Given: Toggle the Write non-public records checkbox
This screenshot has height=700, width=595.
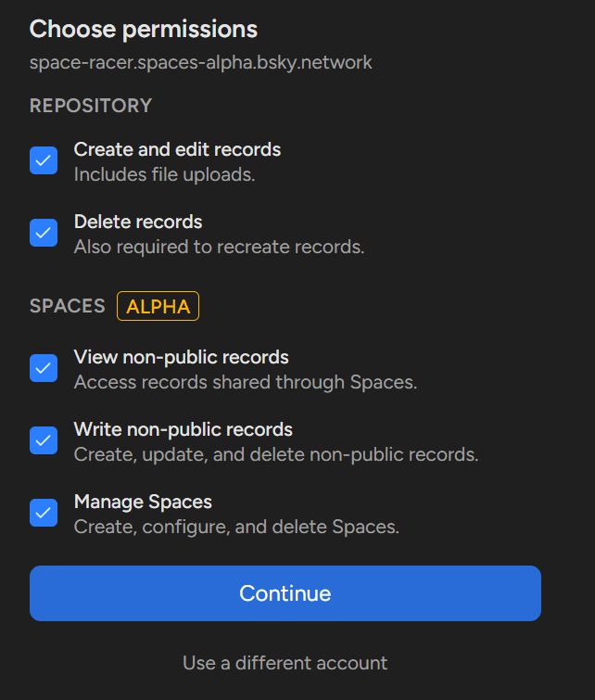Looking at the screenshot, I should point(44,440).
